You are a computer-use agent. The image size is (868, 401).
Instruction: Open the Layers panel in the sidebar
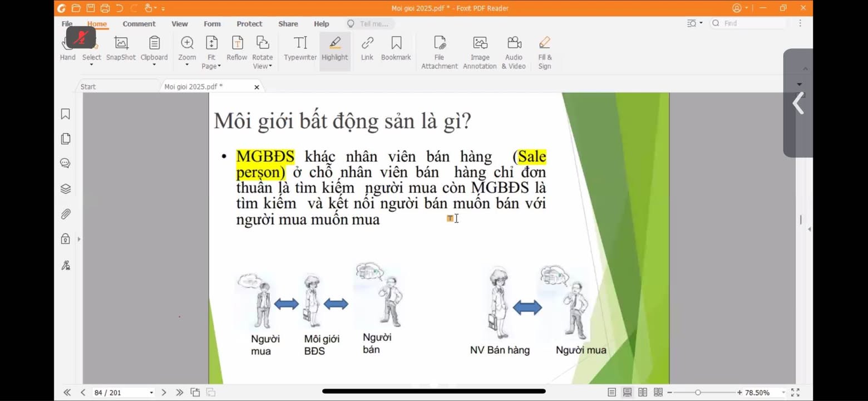(65, 188)
